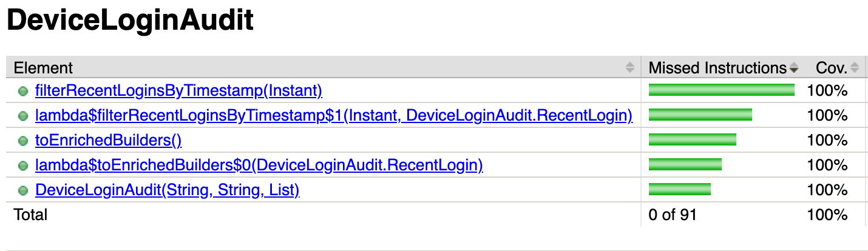Click sort arrows in Cov. column header

[855, 67]
